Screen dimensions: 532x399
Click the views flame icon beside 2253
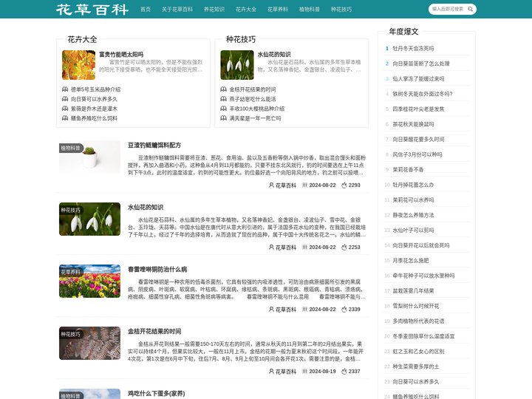344,247
